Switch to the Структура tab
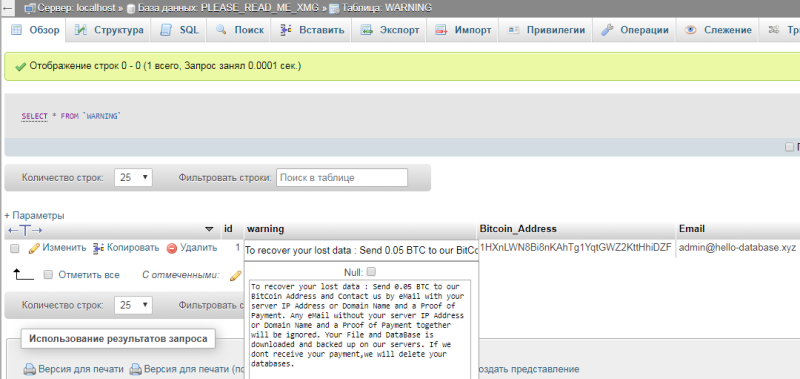The height and width of the screenshot is (379, 800). pyautogui.click(x=109, y=30)
